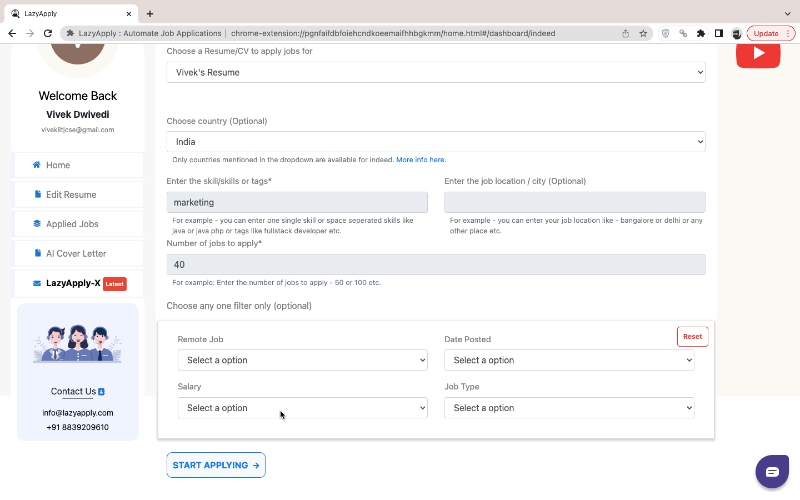Open AI Cover Letter in the sidebar

(79, 254)
